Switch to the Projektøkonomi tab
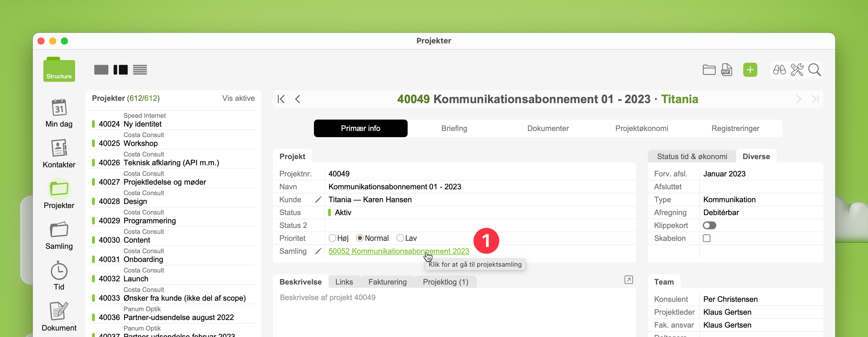Image resolution: width=868 pixels, height=337 pixels. click(x=642, y=128)
